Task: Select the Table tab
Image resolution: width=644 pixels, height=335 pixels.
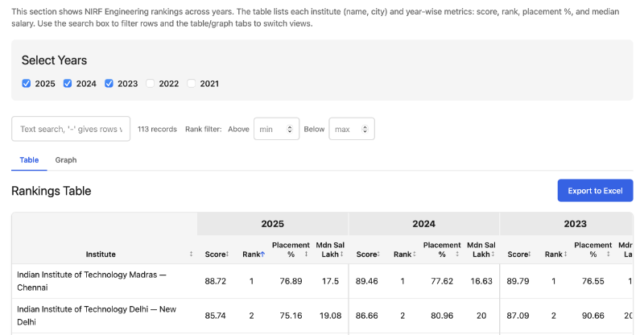Action: [29, 160]
